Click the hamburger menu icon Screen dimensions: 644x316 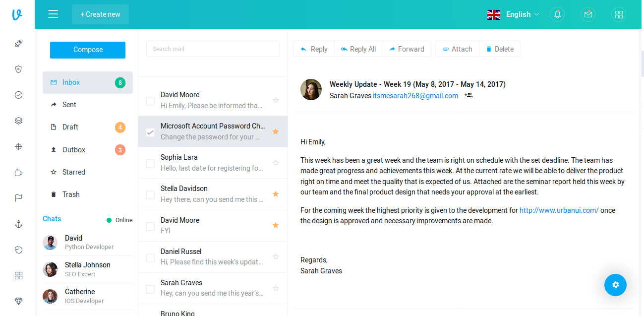click(53, 14)
